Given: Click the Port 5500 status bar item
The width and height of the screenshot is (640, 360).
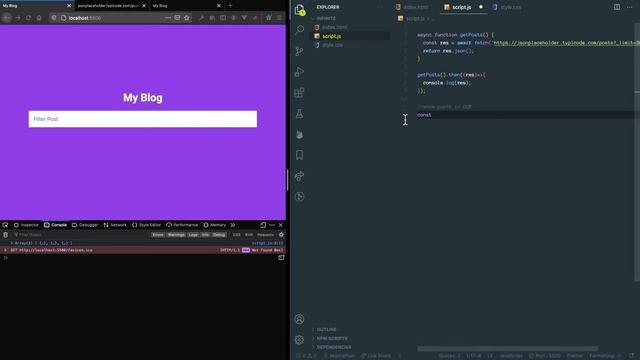Looking at the screenshot, I should point(545,356).
